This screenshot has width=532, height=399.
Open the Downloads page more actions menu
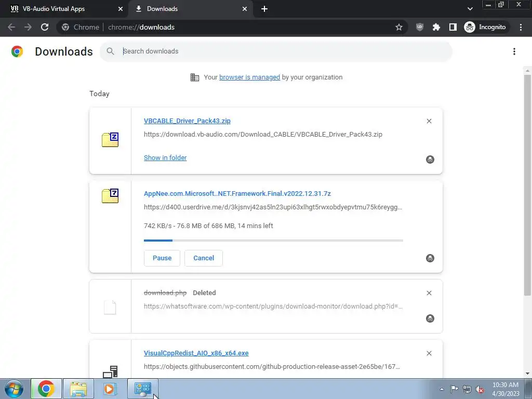(x=514, y=51)
